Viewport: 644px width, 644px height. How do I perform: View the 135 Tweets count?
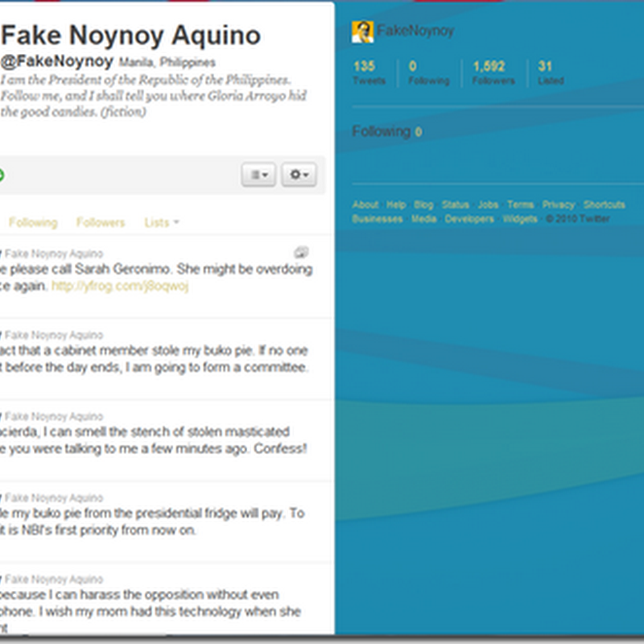tap(369, 72)
